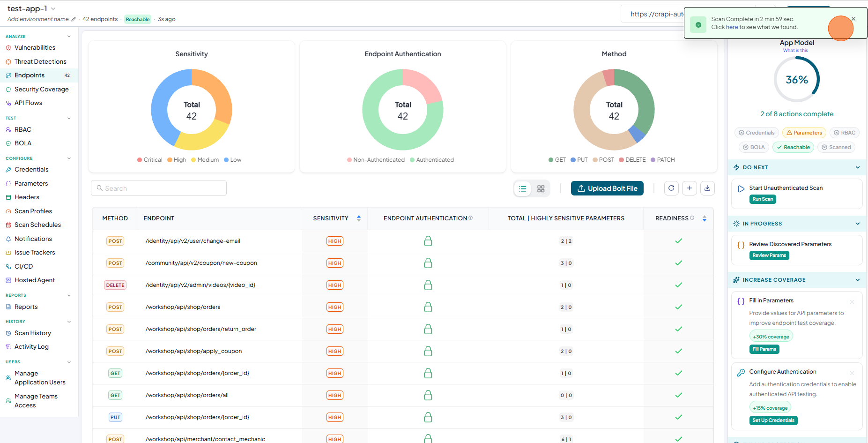The width and height of the screenshot is (868, 443).
Task: Sort by the Readiness column arrows
Action: click(705, 218)
